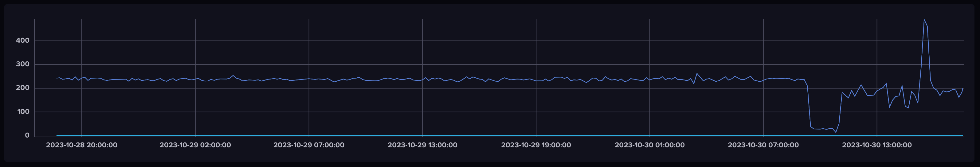The width and height of the screenshot is (980, 167).
Task: Click the 0 label on the y-axis
Action: pos(27,135)
